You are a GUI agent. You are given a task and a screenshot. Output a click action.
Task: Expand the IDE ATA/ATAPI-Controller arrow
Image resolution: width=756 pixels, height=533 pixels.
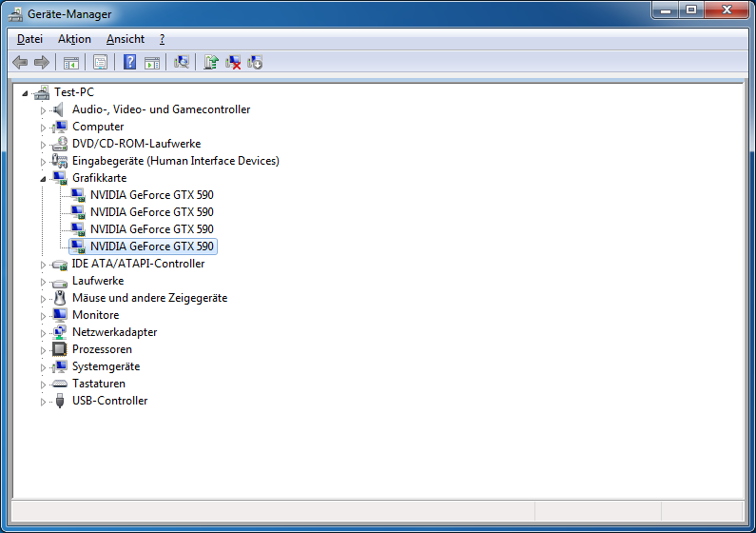pyautogui.click(x=43, y=265)
